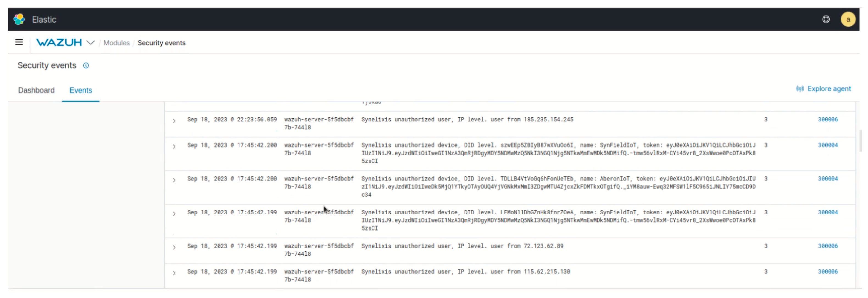Screen dimensions: 868x298
Task: Open the user avatar menu
Action: click(848, 19)
